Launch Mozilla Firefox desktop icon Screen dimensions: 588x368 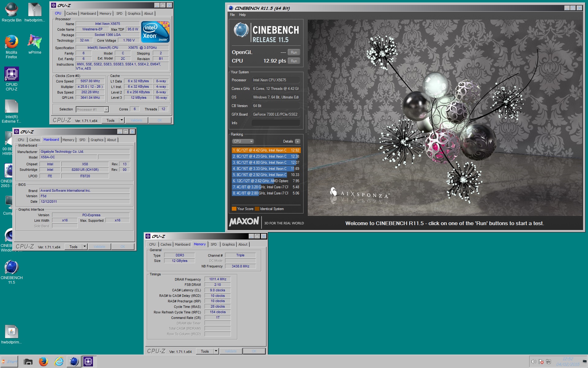point(11,47)
